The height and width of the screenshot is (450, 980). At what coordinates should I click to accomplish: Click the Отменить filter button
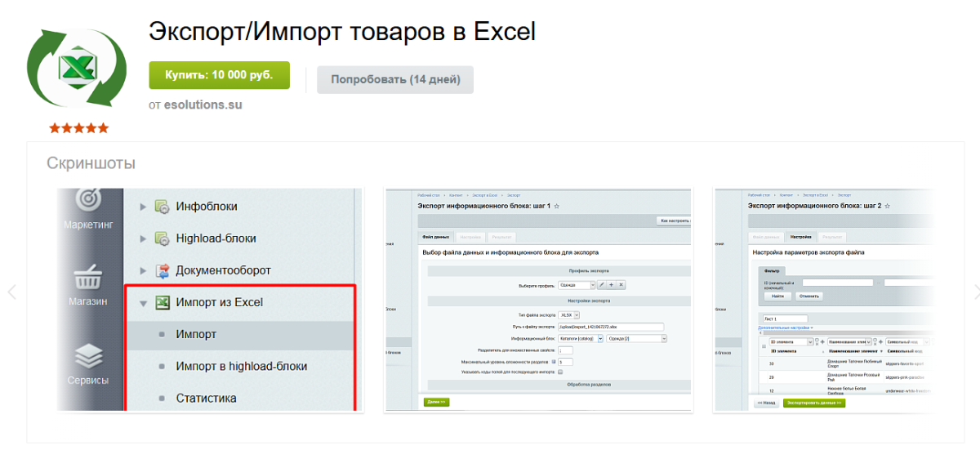(x=809, y=296)
